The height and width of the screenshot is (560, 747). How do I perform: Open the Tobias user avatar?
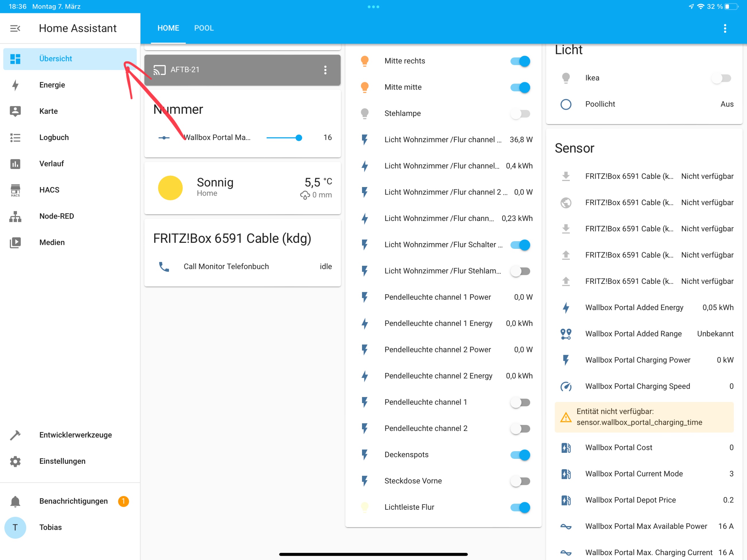15,528
